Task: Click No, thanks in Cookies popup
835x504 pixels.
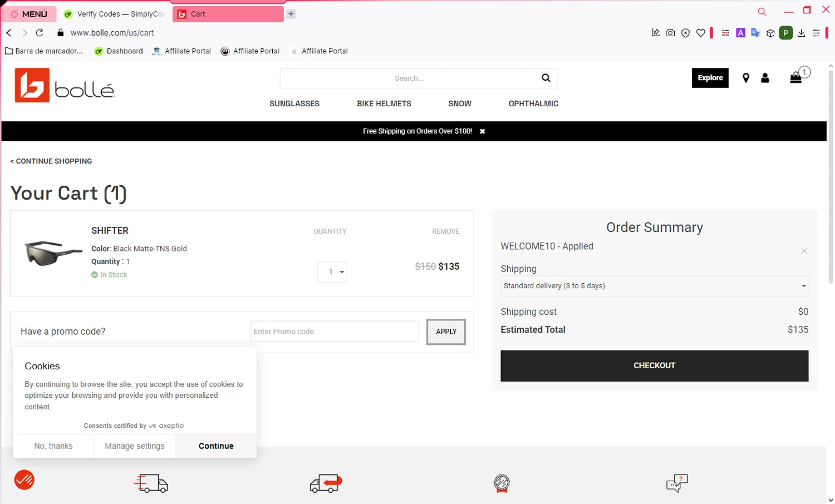Action: tap(53, 446)
